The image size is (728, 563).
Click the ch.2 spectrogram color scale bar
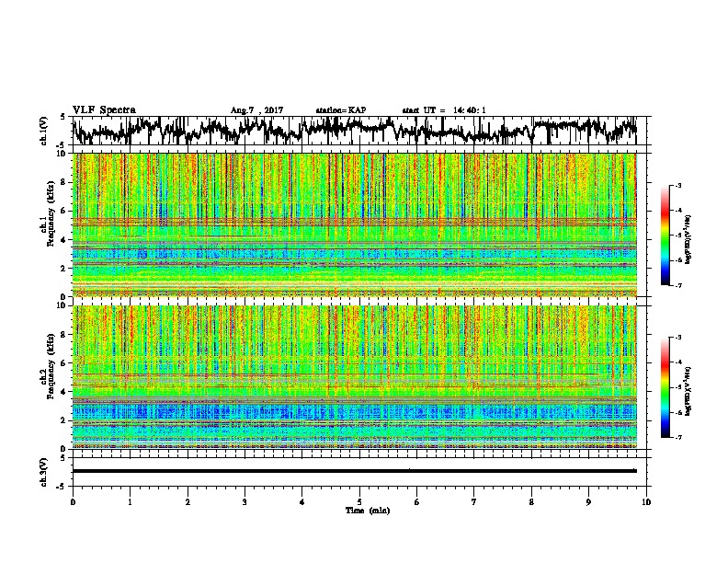(x=665, y=387)
